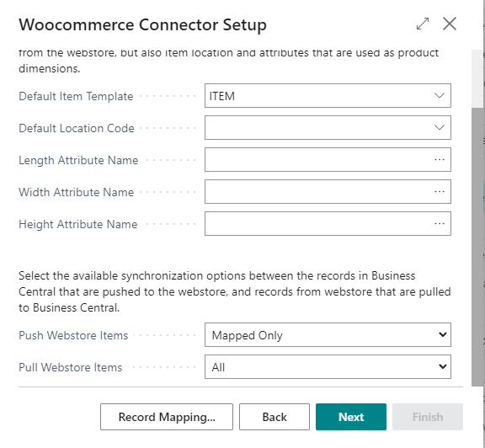
Task: Click the dialog's vertical scrollbar thumb
Action: tap(477, 247)
